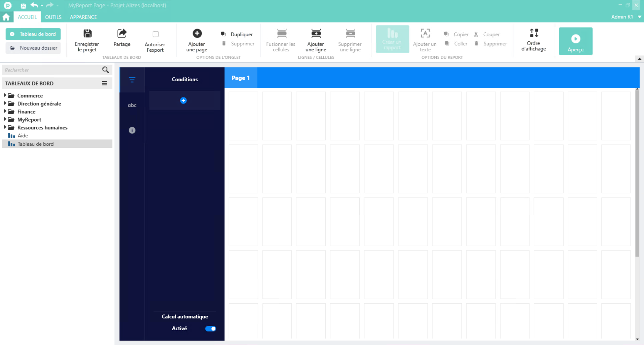Switch to the OUTILS tab
The height and width of the screenshot is (345, 644).
(53, 17)
